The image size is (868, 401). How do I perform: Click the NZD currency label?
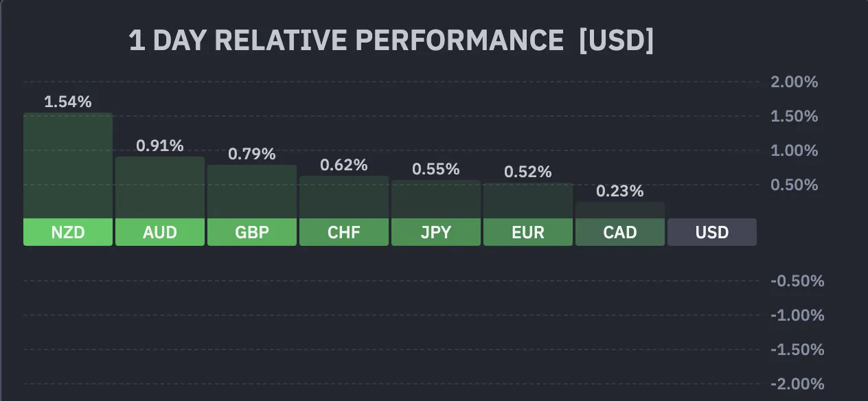[68, 232]
